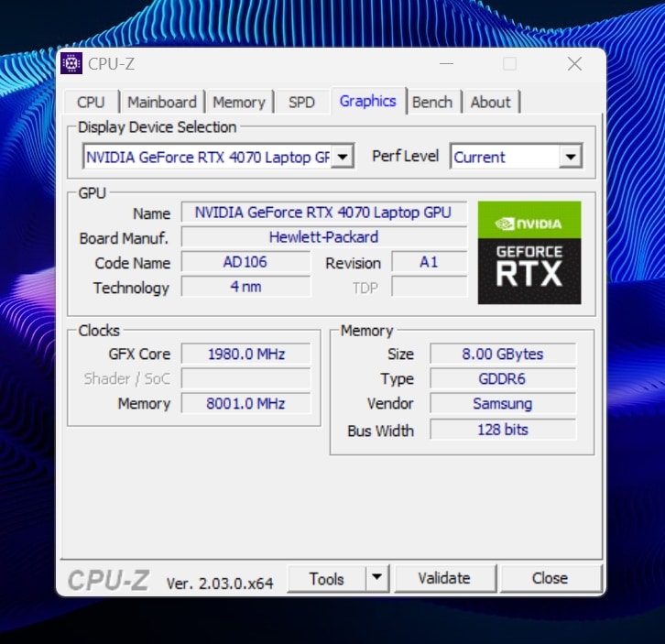Click the Graphics tab
The height and width of the screenshot is (644, 665).
(x=367, y=101)
